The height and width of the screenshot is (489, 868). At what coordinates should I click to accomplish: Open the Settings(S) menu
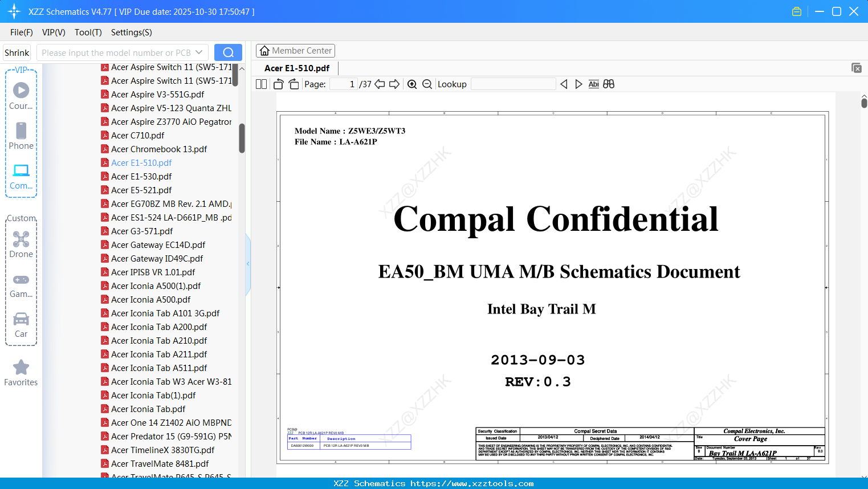pos(132,32)
